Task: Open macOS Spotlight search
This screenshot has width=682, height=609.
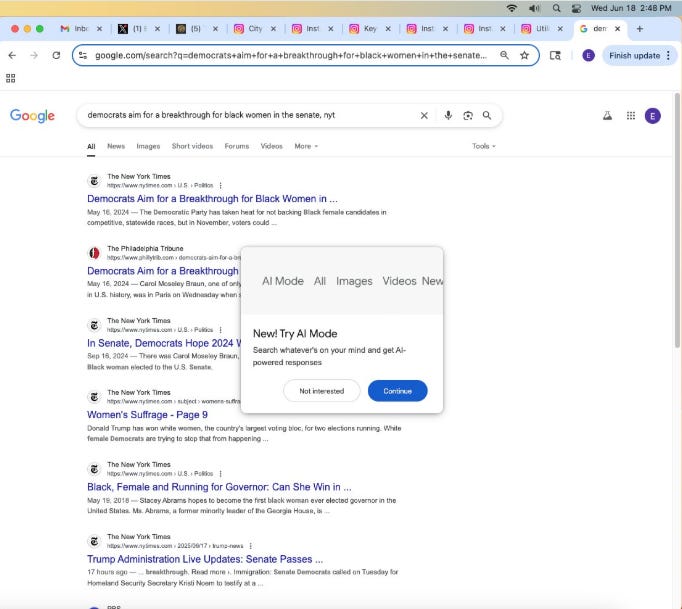Action: (x=556, y=8)
